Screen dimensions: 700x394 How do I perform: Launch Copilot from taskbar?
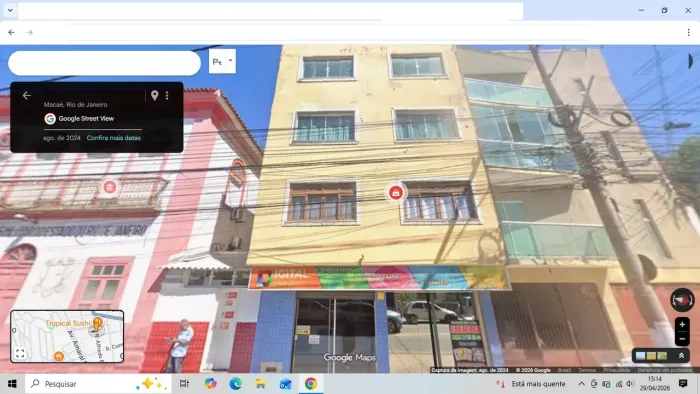tap(210, 384)
